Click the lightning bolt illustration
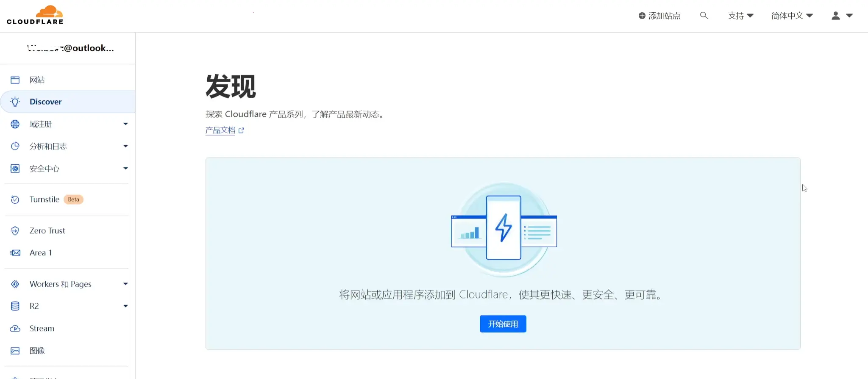 (x=504, y=228)
